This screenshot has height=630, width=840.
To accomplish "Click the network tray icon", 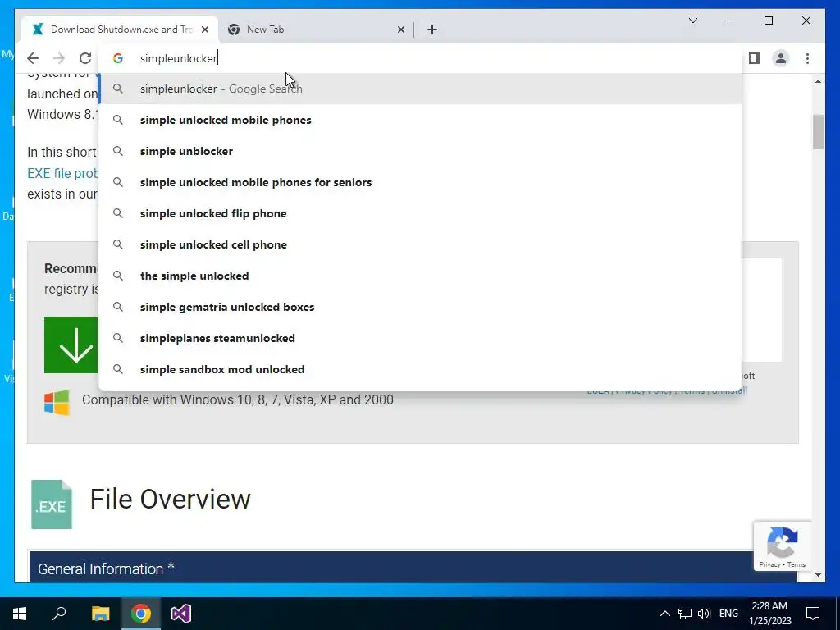I will tap(685, 614).
